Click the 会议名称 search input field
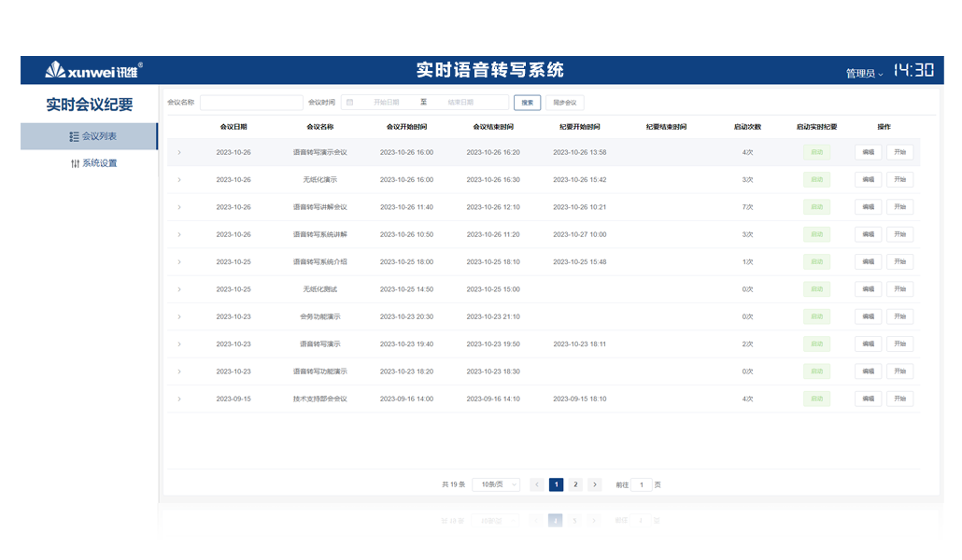Viewport: 962px width, 560px height. pos(251,103)
